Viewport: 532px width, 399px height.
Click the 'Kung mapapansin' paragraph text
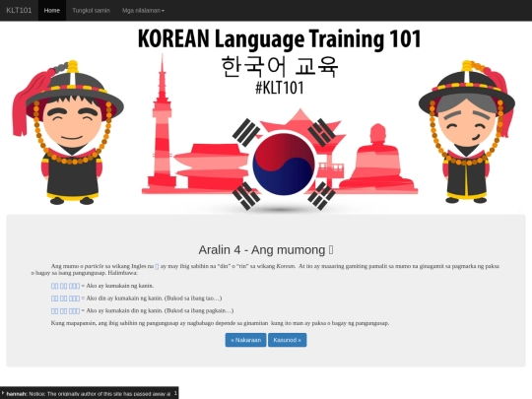pyautogui.click(x=220, y=323)
